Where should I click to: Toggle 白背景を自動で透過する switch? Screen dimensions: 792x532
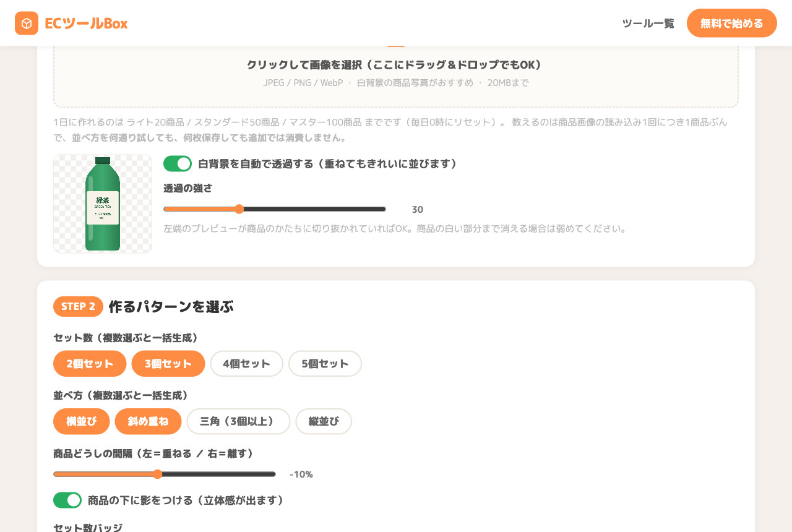178,163
